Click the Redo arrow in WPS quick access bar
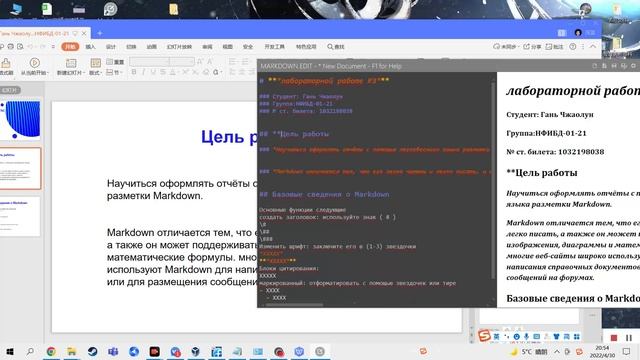The image size is (640, 360). click(x=42, y=47)
